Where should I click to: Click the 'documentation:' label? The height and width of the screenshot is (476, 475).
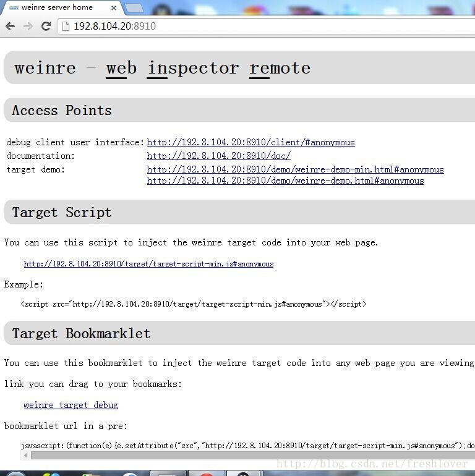(x=41, y=156)
